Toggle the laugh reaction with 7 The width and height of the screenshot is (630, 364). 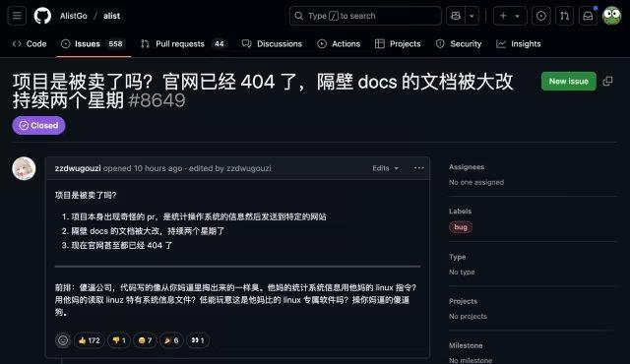click(145, 340)
